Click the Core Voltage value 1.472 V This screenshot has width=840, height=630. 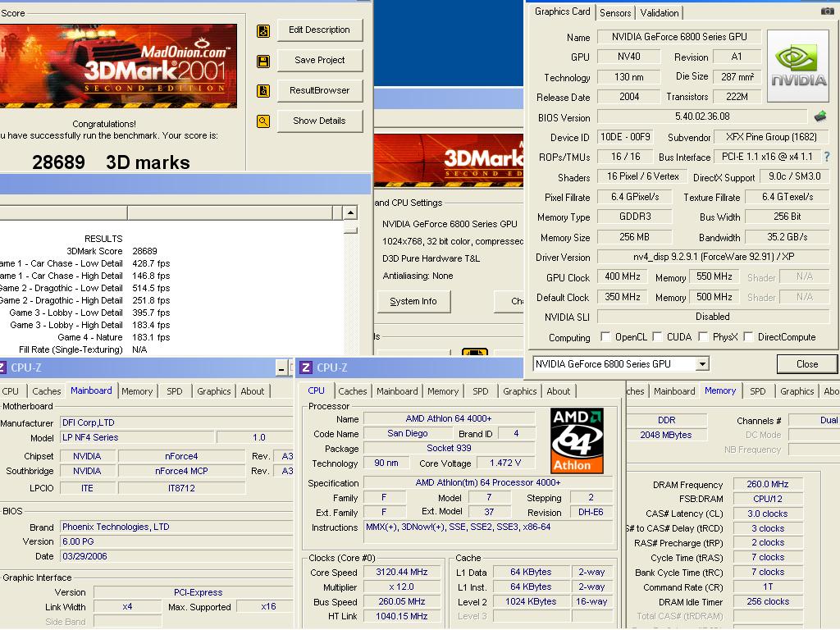505,463
